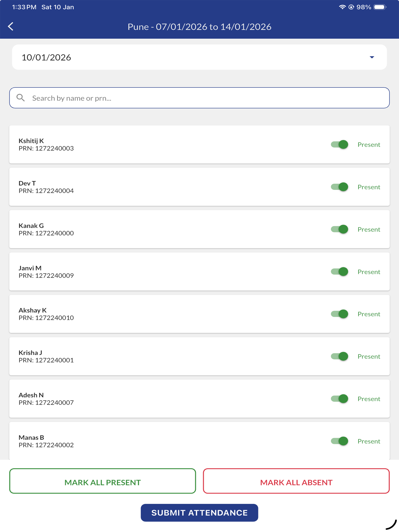This screenshot has height=532, width=399.
Task: Click the search magnifier icon
Action: point(20,98)
